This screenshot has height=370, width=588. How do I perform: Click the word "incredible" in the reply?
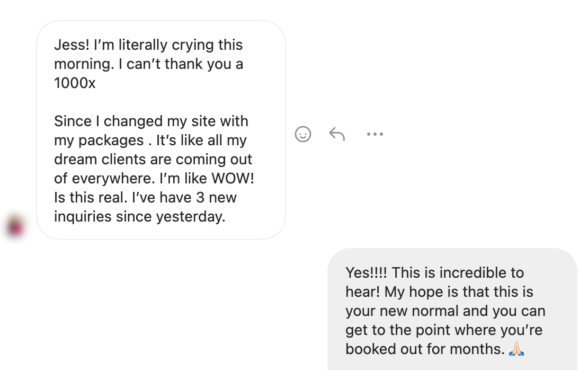coord(458,273)
